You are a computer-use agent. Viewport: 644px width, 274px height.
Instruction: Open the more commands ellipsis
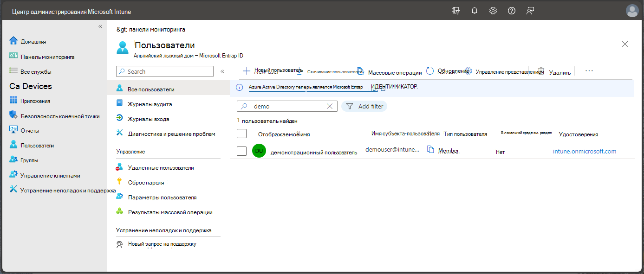(x=589, y=71)
